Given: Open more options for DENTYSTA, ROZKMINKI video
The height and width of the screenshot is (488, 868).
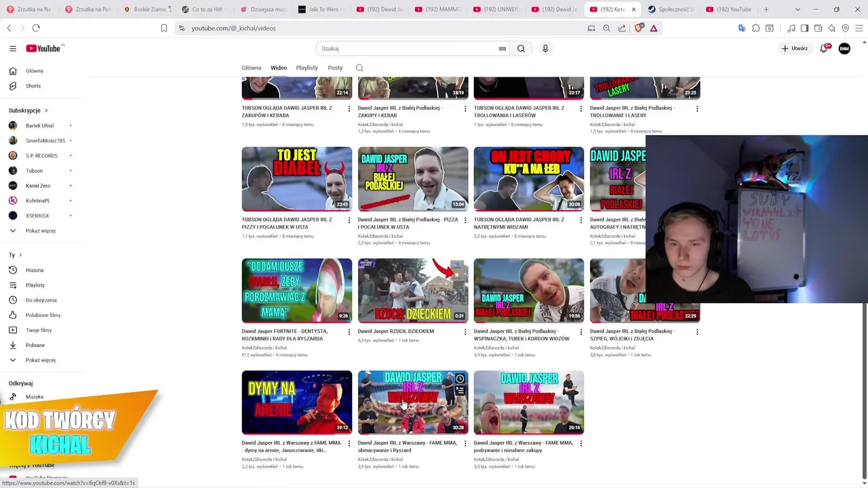Looking at the screenshot, I should pos(349,332).
